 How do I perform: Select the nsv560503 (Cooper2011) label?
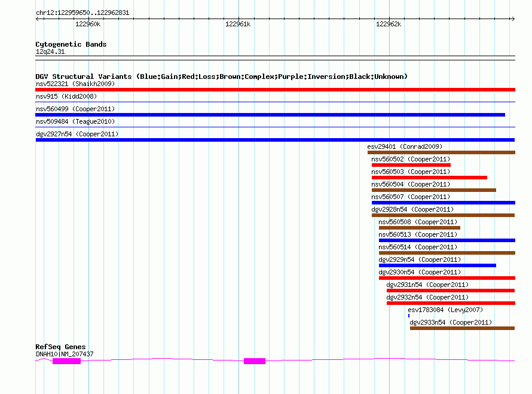coord(411,172)
